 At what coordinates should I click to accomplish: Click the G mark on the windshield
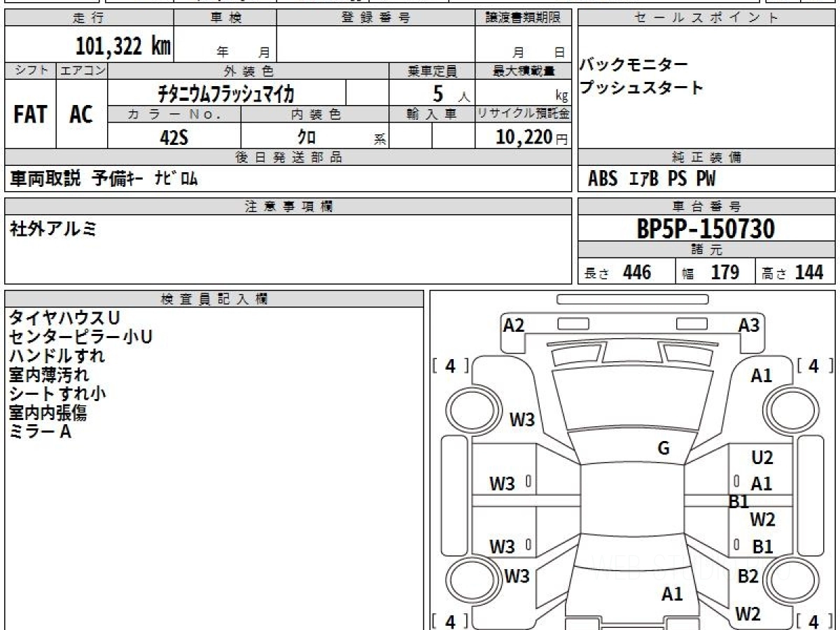[664, 449]
